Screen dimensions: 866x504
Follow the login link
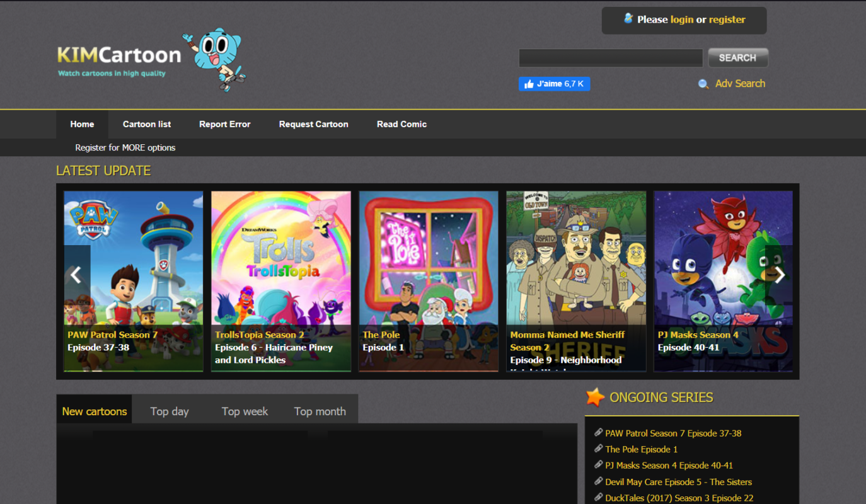coord(682,20)
